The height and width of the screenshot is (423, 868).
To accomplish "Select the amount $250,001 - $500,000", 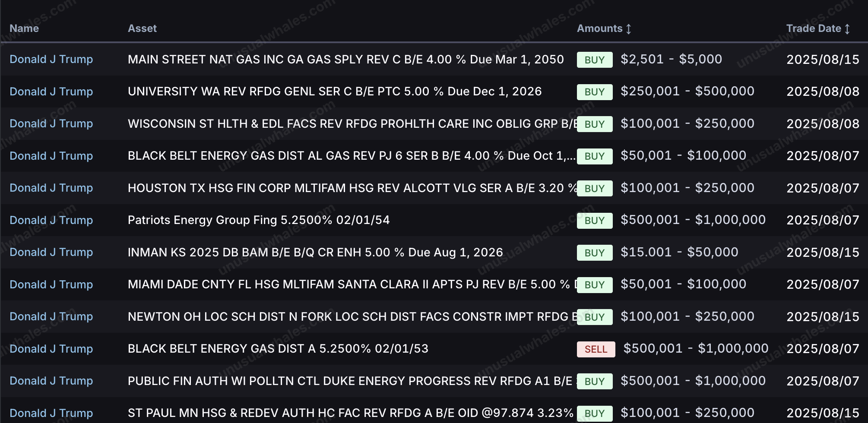I will pos(687,91).
